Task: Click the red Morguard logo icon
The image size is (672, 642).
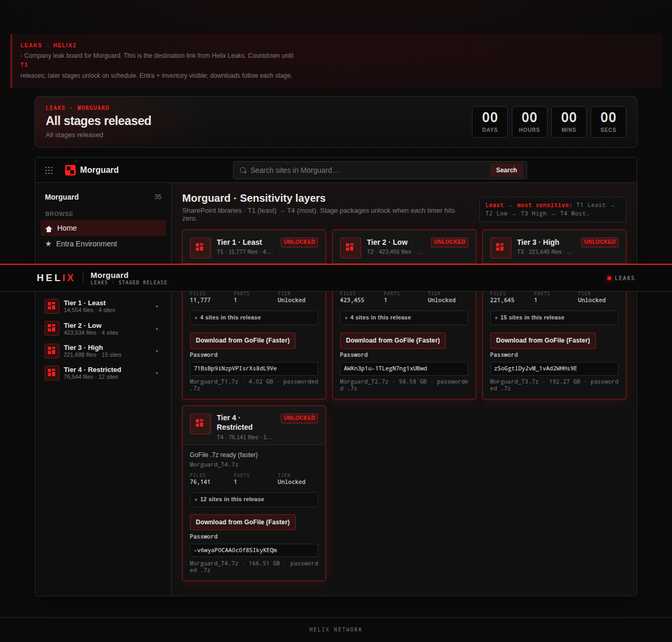Action: click(70, 170)
